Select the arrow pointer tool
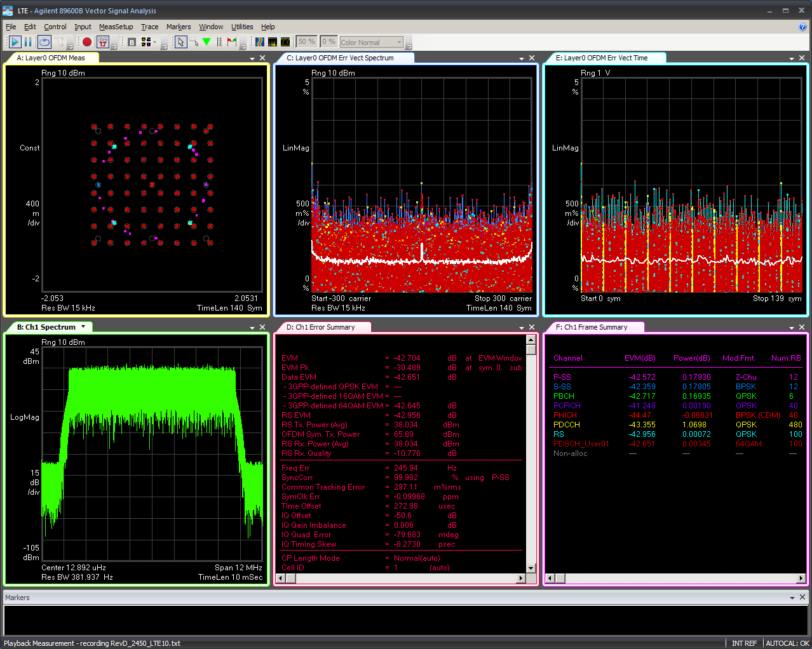Image resolution: width=812 pixels, height=649 pixels. 180,42
